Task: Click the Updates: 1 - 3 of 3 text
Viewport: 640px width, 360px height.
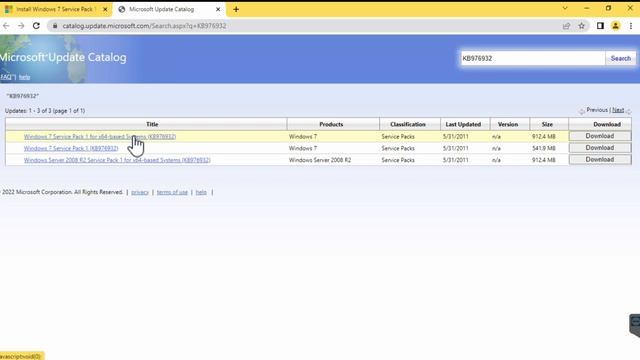Action: pos(45,111)
